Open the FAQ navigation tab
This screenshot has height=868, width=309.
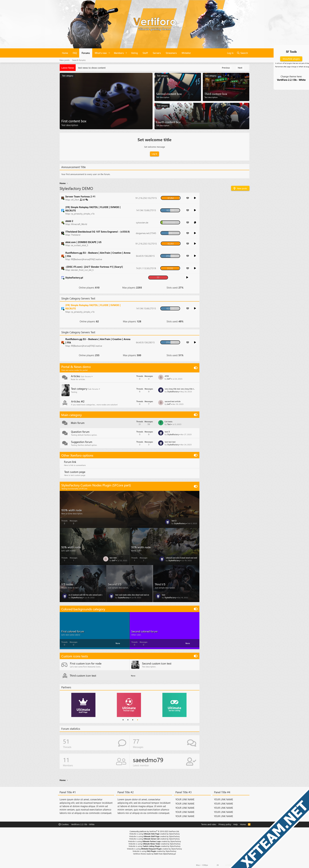point(75,53)
